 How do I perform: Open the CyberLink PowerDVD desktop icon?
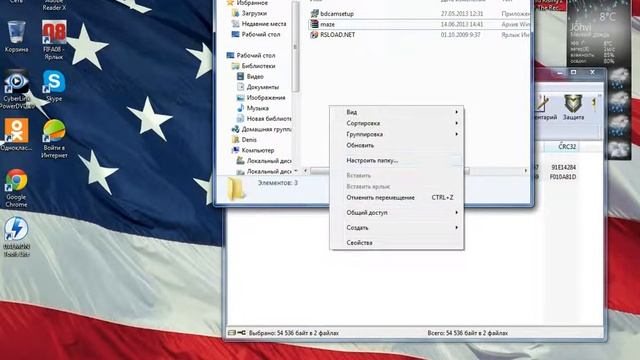(16, 90)
